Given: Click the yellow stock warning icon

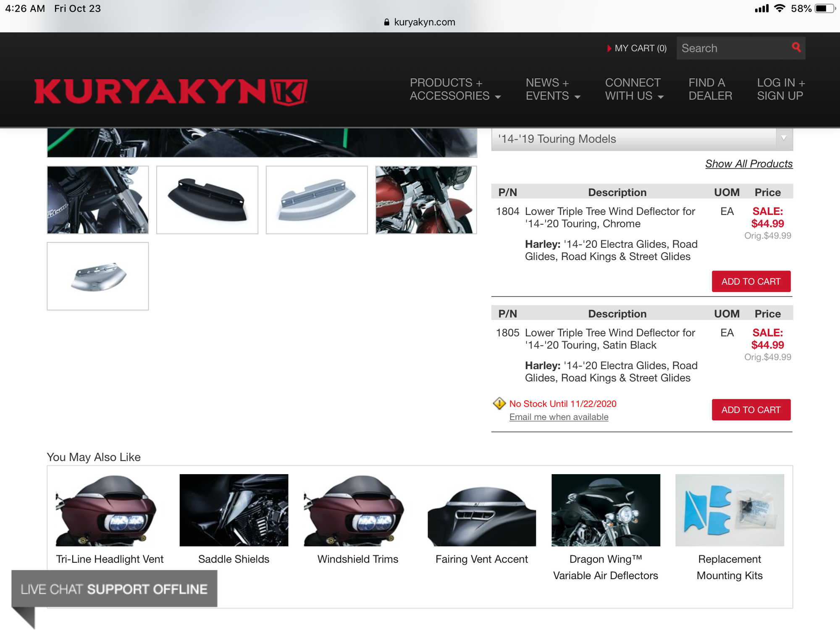Looking at the screenshot, I should 499,404.
